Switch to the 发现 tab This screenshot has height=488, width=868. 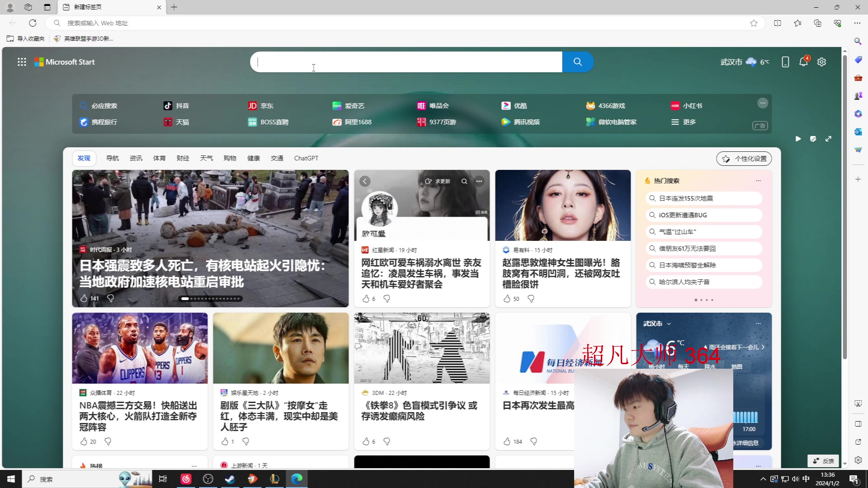point(84,158)
